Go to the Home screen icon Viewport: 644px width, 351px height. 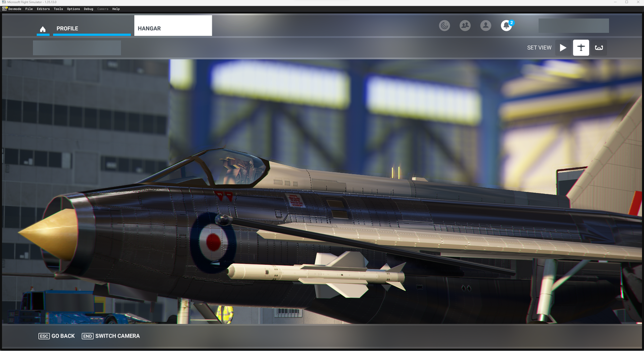point(43,29)
